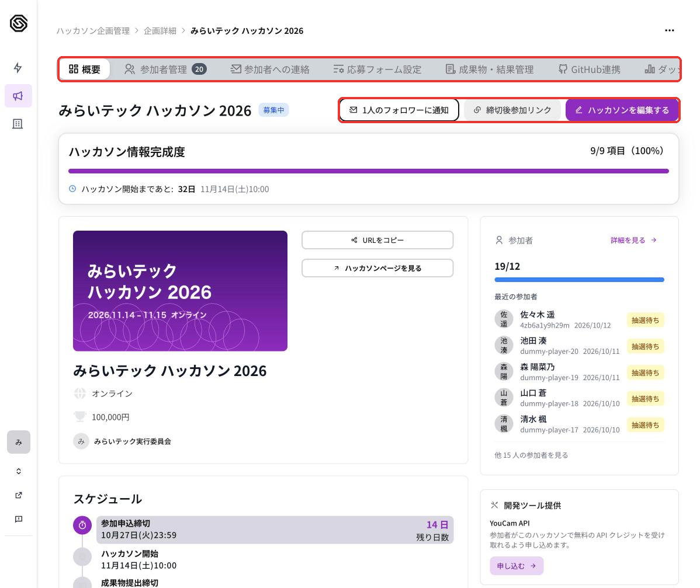Select the 概要 tab
Viewport: 700px width, 588px height.
click(x=85, y=69)
